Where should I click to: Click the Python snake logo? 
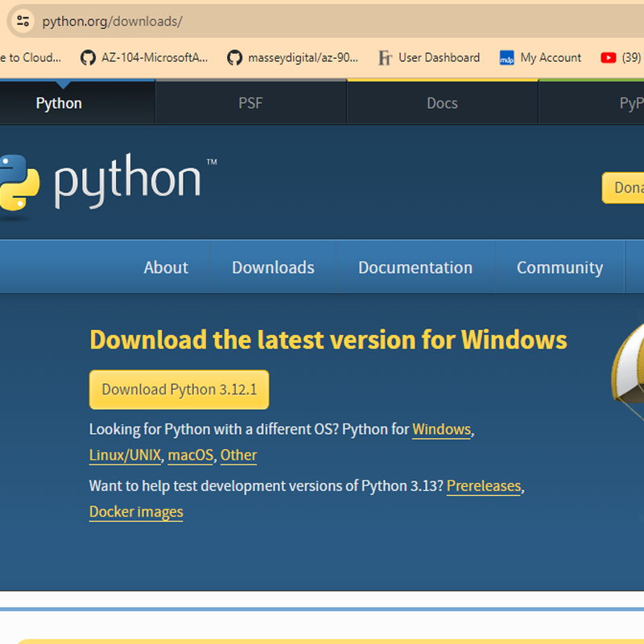click(x=19, y=183)
